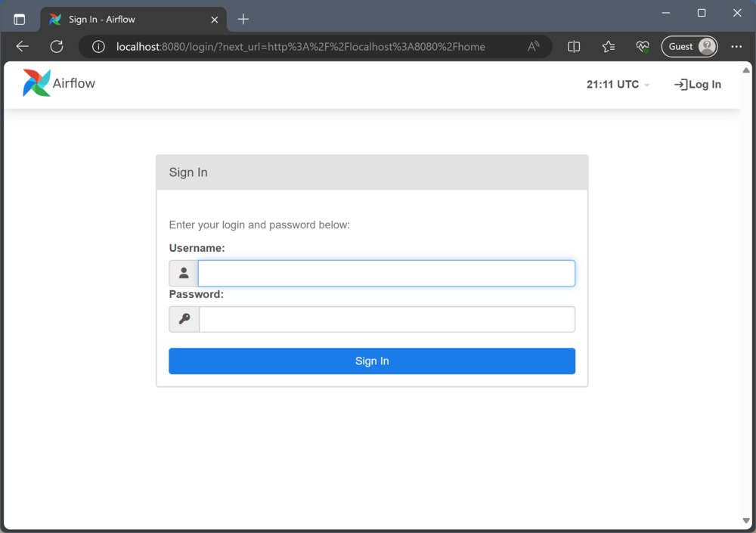
Task: Click the Airflow pinwheel logo
Action: pos(35,82)
